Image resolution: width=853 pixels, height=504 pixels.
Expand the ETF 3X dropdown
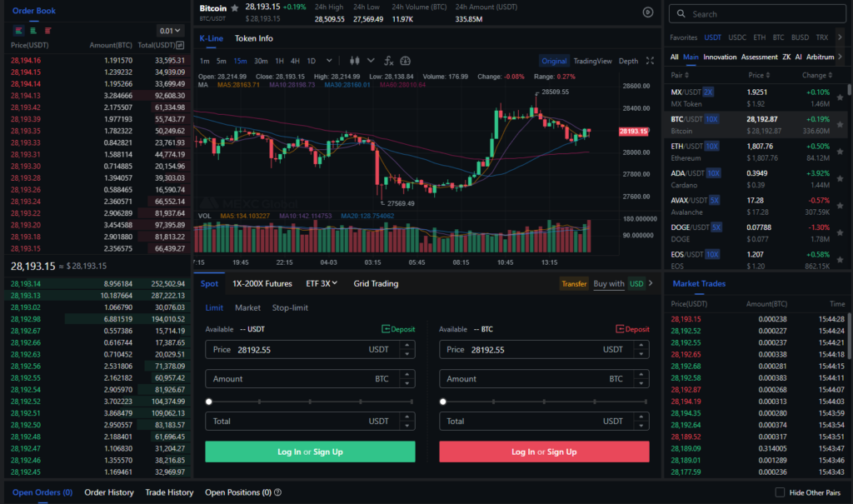click(322, 283)
